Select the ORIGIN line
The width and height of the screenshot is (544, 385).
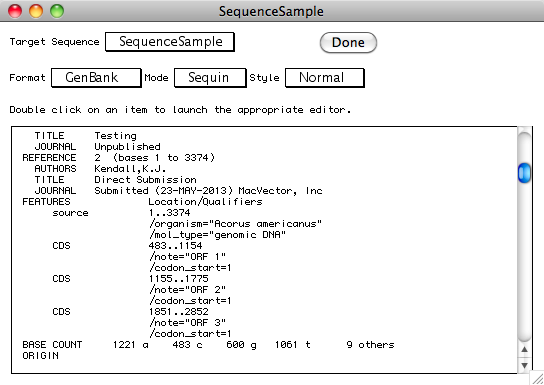pyautogui.click(x=40, y=356)
